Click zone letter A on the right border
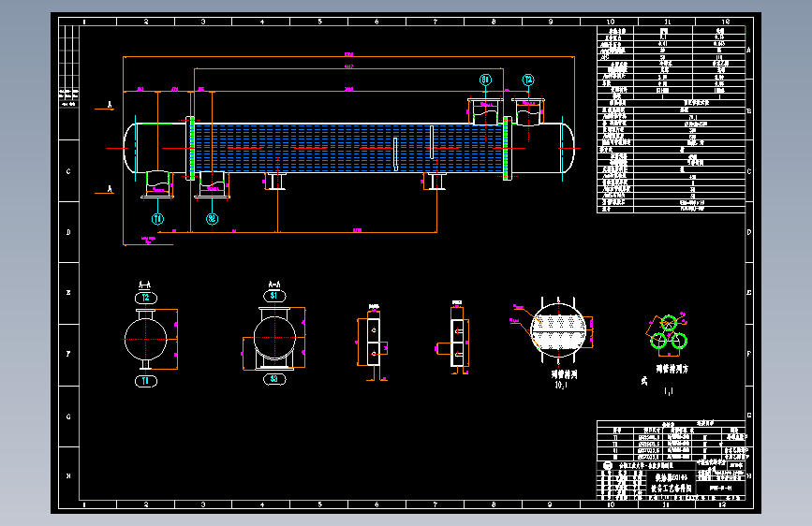812x526 pixels. pos(749,51)
